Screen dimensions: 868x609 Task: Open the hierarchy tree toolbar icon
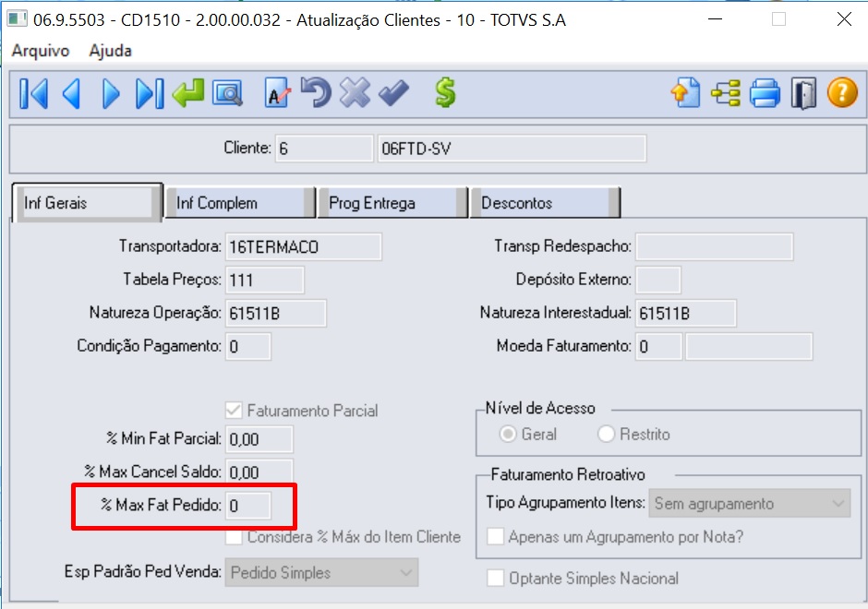(726, 93)
